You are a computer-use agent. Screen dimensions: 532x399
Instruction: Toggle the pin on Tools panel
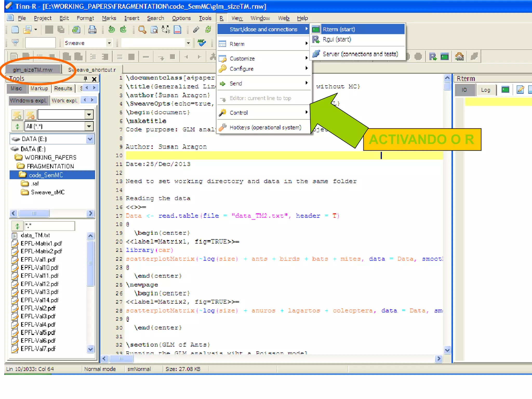tap(85, 78)
